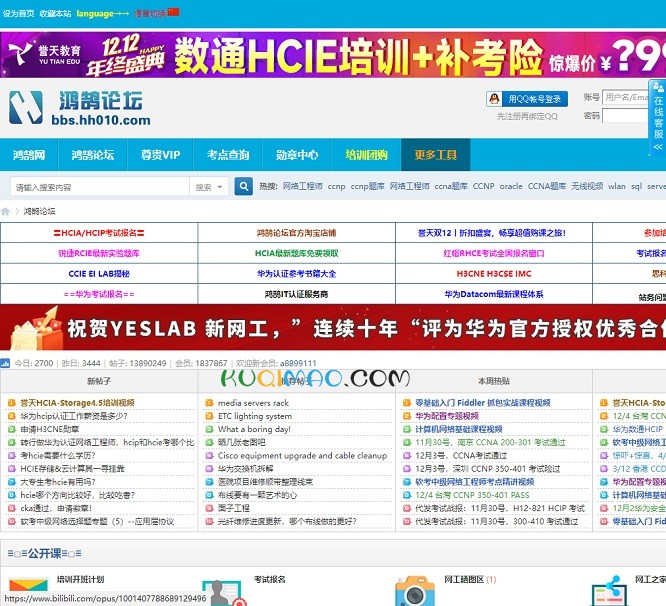Open 华为Datacom最新课程体系 link
Image resolution: width=666 pixels, height=606 pixels.
pos(494,294)
